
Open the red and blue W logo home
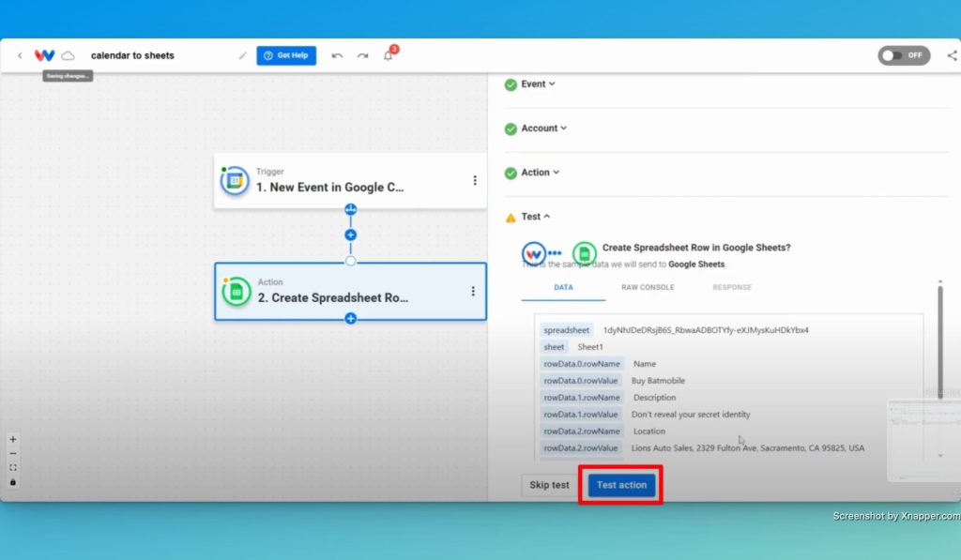44,55
